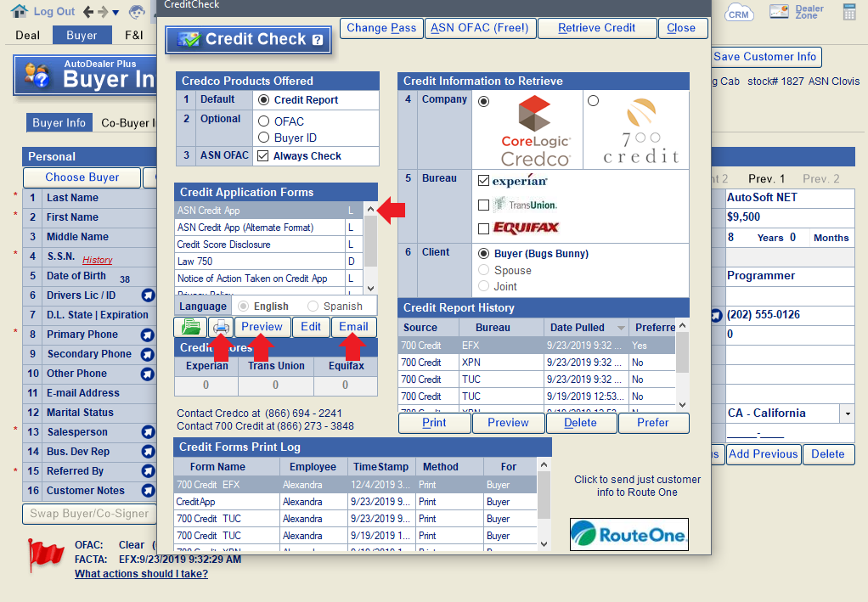Select the Law 750 form row

(268, 262)
